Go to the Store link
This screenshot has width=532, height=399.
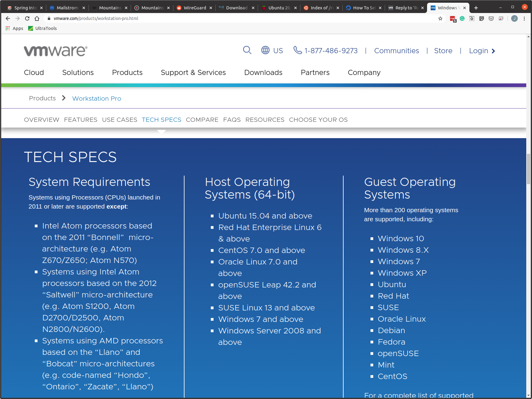tap(443, 51)
